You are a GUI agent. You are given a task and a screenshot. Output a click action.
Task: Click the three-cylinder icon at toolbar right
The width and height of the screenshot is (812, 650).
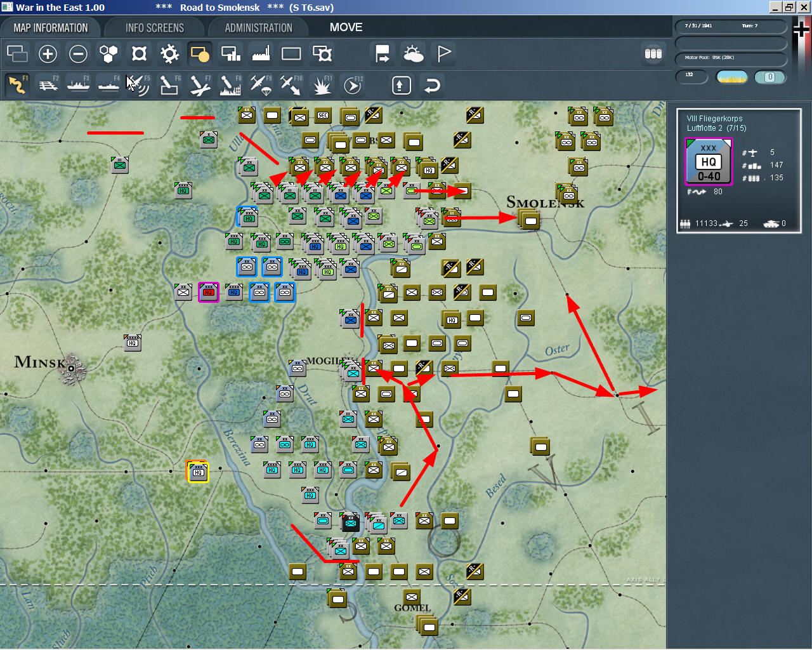653,54
